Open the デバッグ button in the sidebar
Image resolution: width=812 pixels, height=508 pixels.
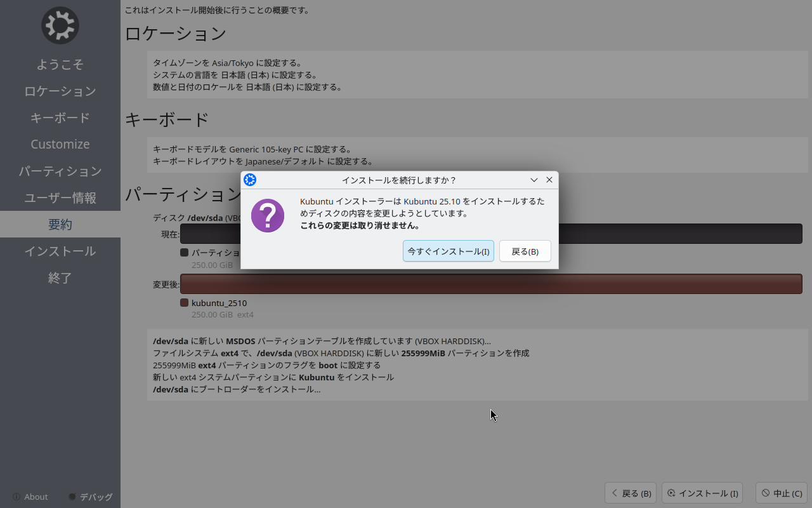90,497
